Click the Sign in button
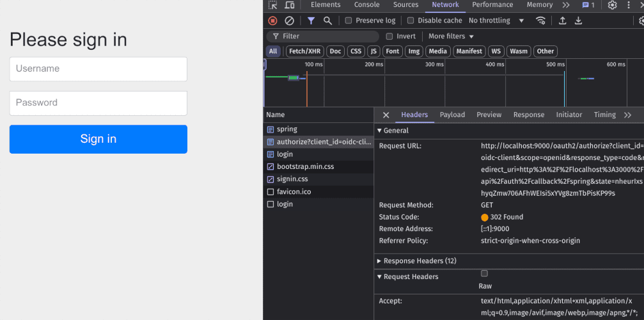Screen dimensions: 644x320 (98, 140)
